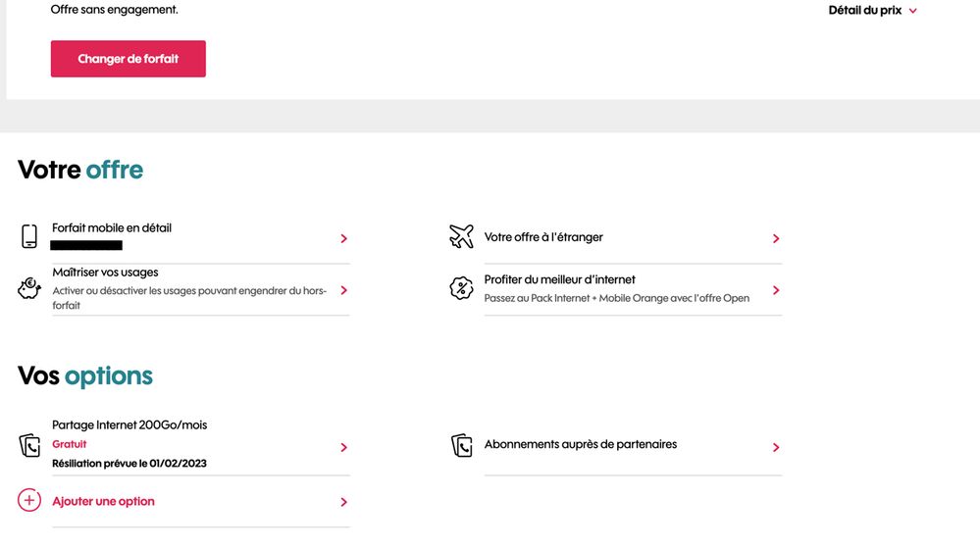Click the percent badge icon
This screenshot has height=548, width=980.
click(x=461, y=289)
